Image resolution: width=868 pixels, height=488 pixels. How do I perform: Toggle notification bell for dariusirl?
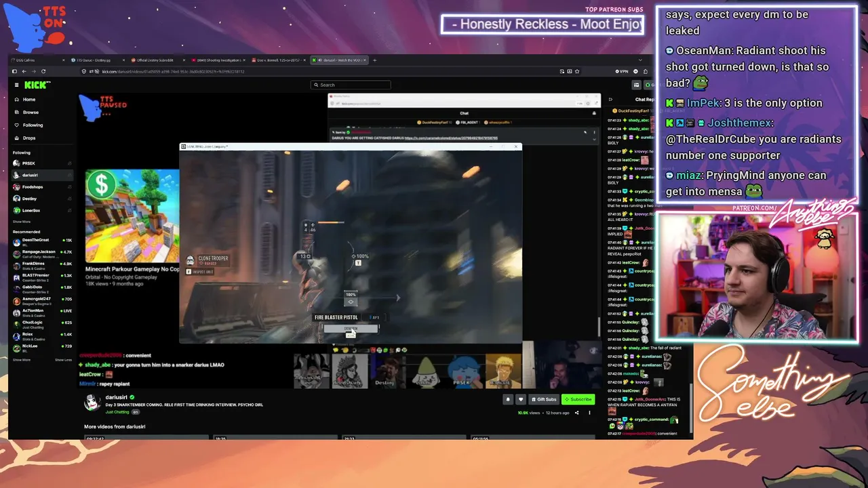(507, 399)
